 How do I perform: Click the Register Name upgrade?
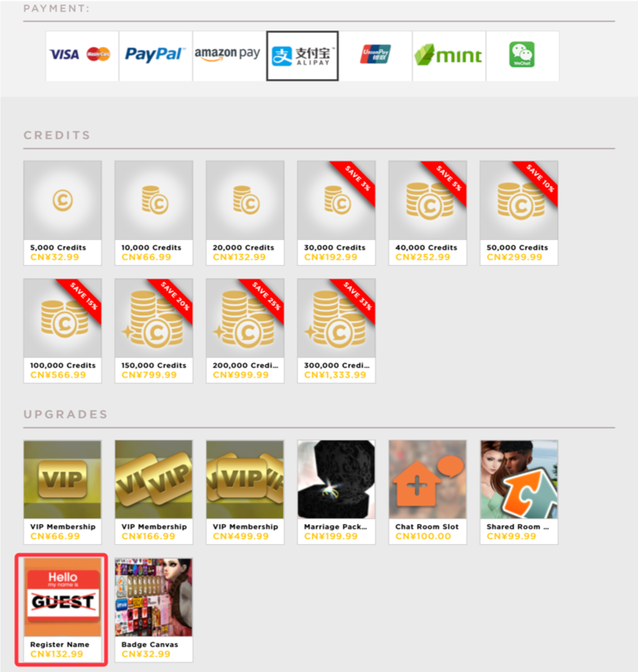[63, 610]
